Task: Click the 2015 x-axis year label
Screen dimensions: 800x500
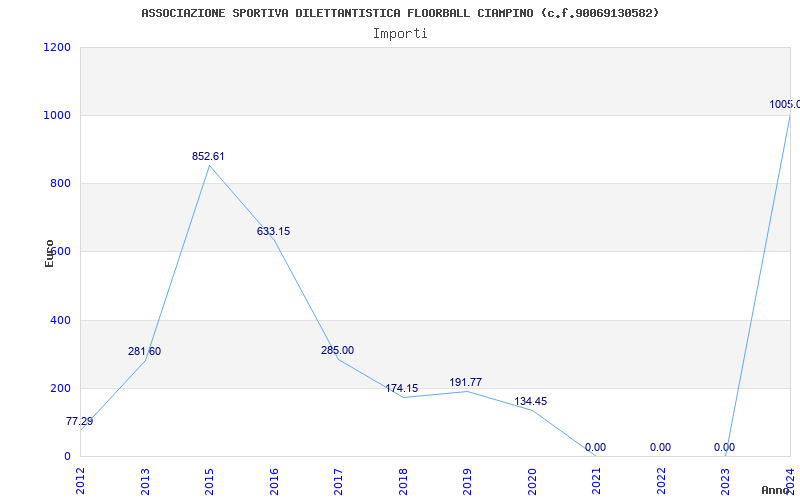Action: [210, 481]
